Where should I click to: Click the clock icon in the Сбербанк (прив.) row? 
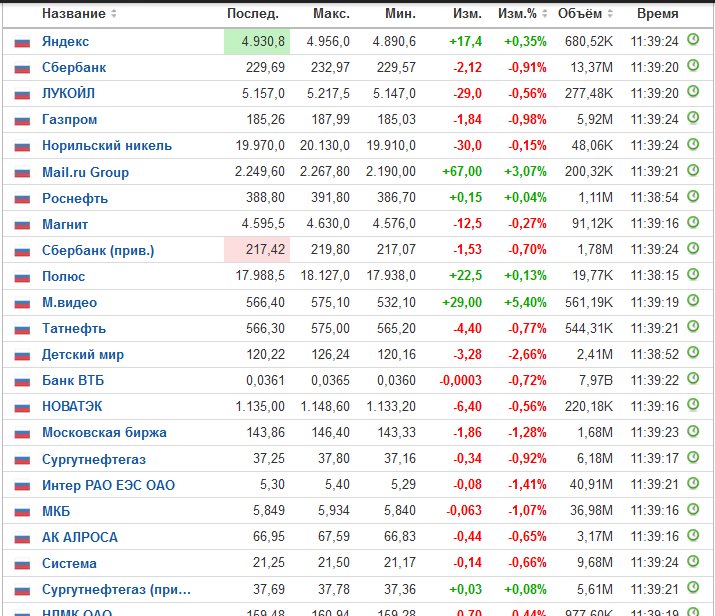tap(693, 248)
